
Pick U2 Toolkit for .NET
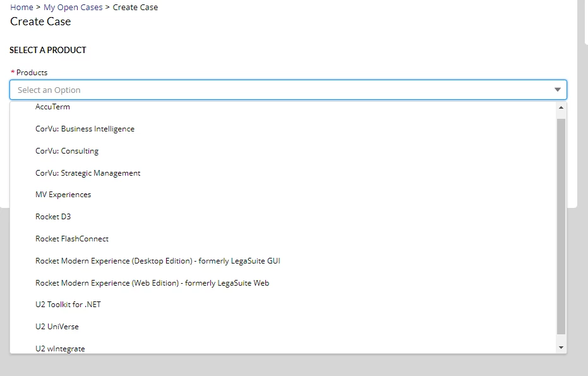283,305
